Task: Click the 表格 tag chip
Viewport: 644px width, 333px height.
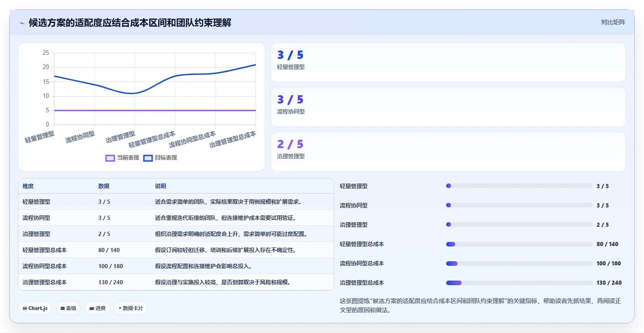Action: (x=68, y=308)
